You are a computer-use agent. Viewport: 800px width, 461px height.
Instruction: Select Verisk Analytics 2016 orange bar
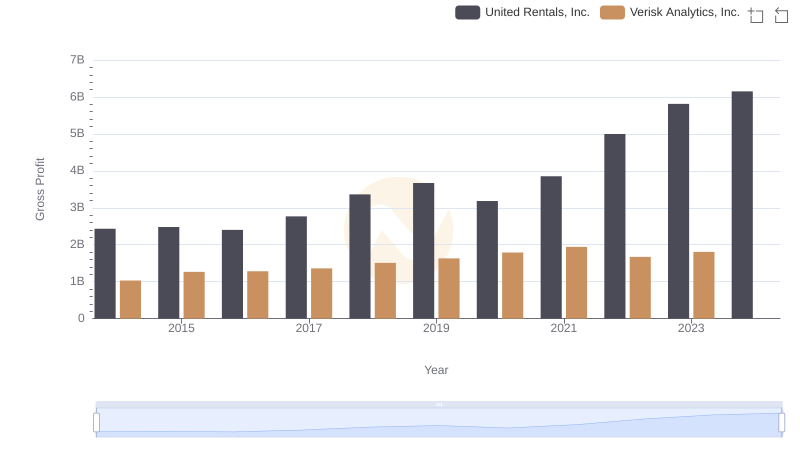click(x=258, y=295)
